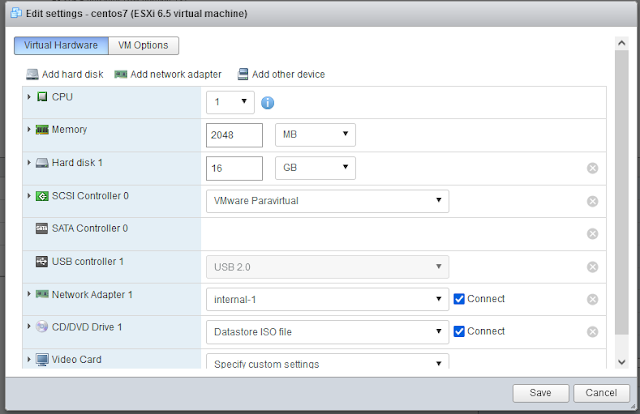Open the internal-1 network dropdown
This screenshot has width=640, height=414.
pyautogui.click(x=327, y=299)
